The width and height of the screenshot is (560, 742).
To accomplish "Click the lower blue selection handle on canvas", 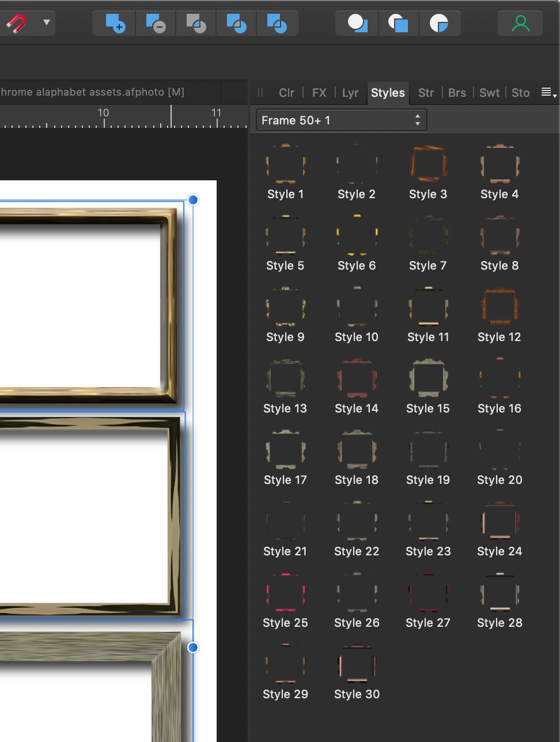I will [193, 648].
